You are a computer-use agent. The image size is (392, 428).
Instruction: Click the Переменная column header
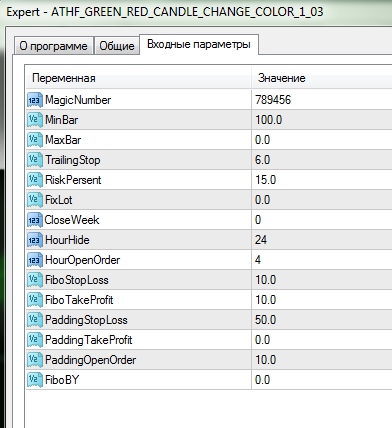[138, 78]
